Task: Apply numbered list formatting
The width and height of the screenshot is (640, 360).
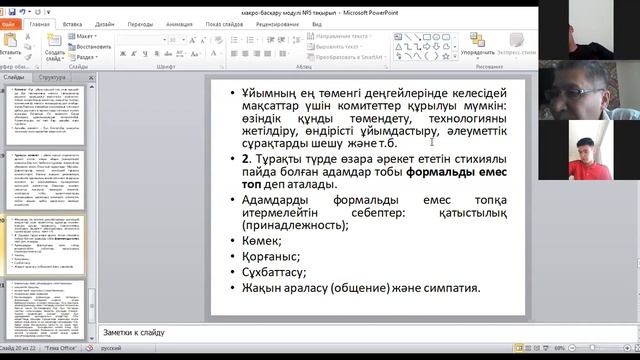Action: tap(251, 40)
